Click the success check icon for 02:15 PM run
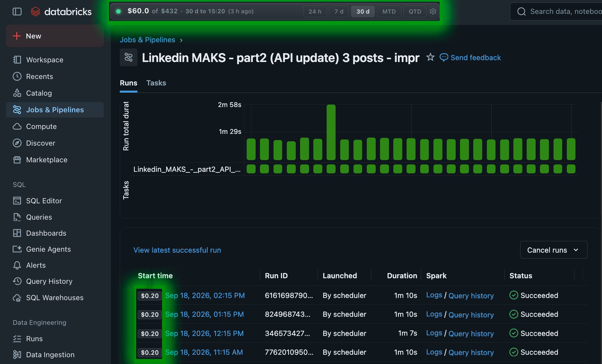This screenshot has height=364, width=602. (x=514, y=296)
